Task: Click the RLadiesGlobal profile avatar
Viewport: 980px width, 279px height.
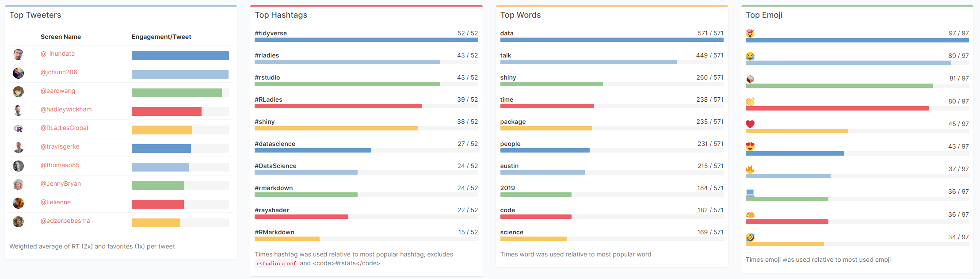Action: click(x=18, y=129)
